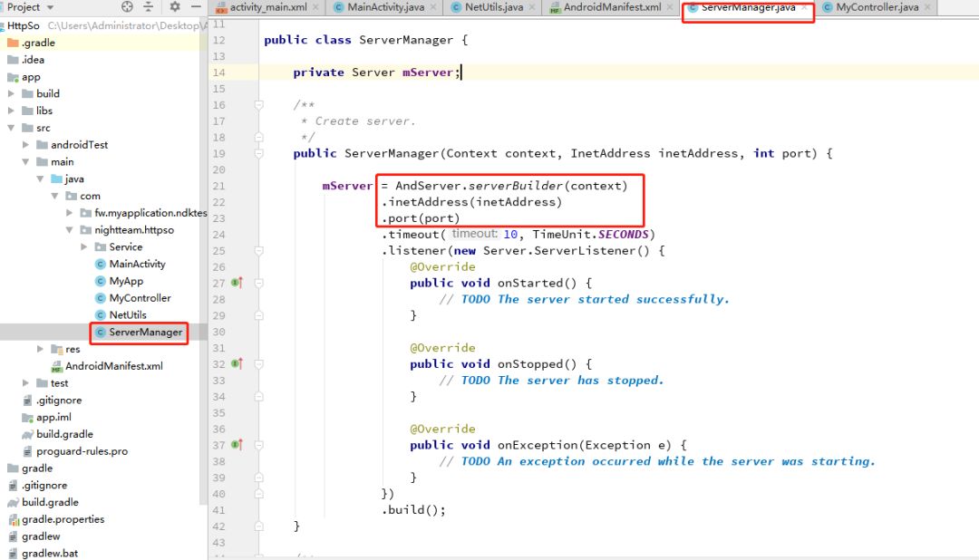Click TimeUnit.SECONDS in timeout call
The height and width of the screenshot is (560, 979).
[x=590, y=235]
